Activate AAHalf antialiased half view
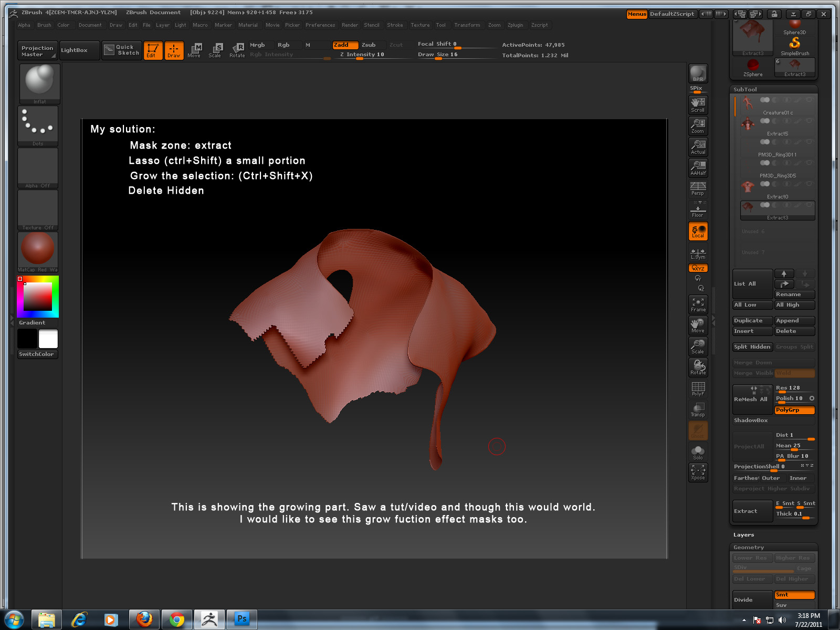Image resolution: width=840 pixels, height=630 pixels. (698, 168)
